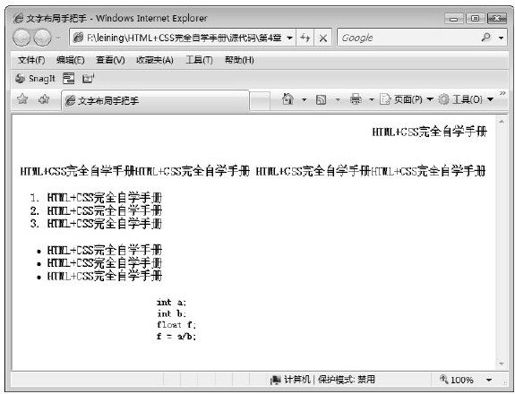Screen dimensions: 515x394
Task: Open the Home button dropdown arrow
Action: pos(304,99)
